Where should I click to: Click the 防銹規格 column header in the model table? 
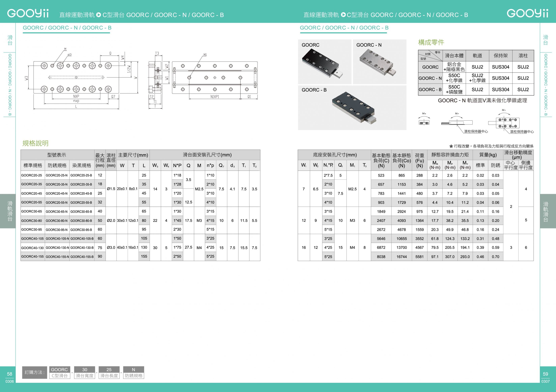57,165
